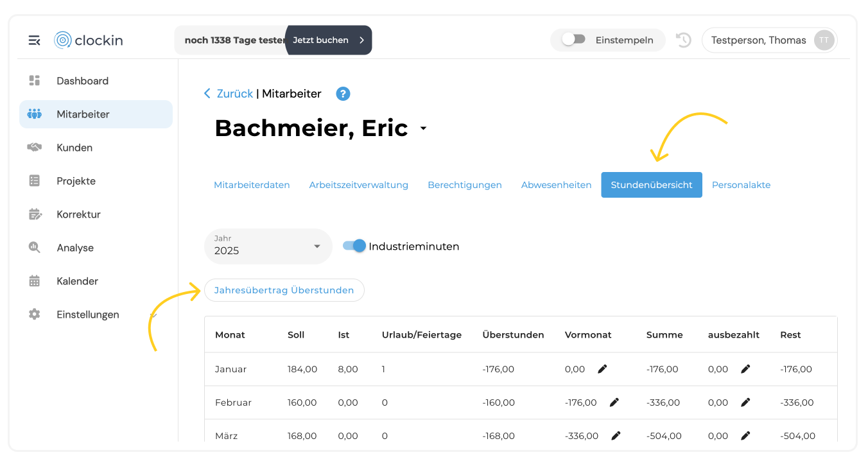Click the TT user avatar
This screenshot has height=466, width=868.
[x=824, y=40]
